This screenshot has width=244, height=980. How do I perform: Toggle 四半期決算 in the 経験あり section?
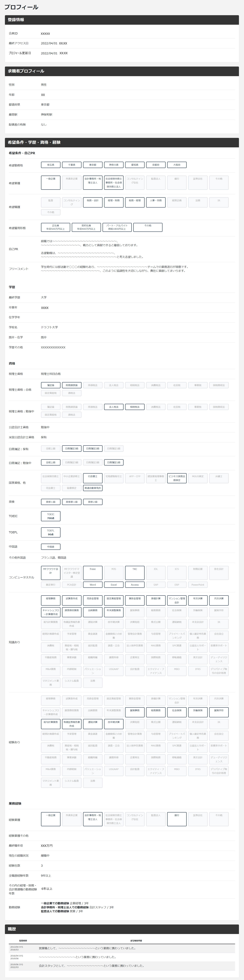point(114,724)
